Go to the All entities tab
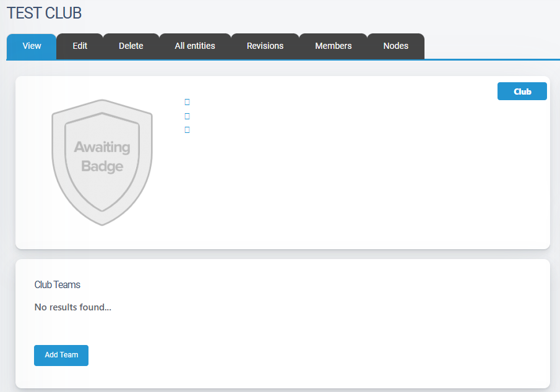 point(195,46)
